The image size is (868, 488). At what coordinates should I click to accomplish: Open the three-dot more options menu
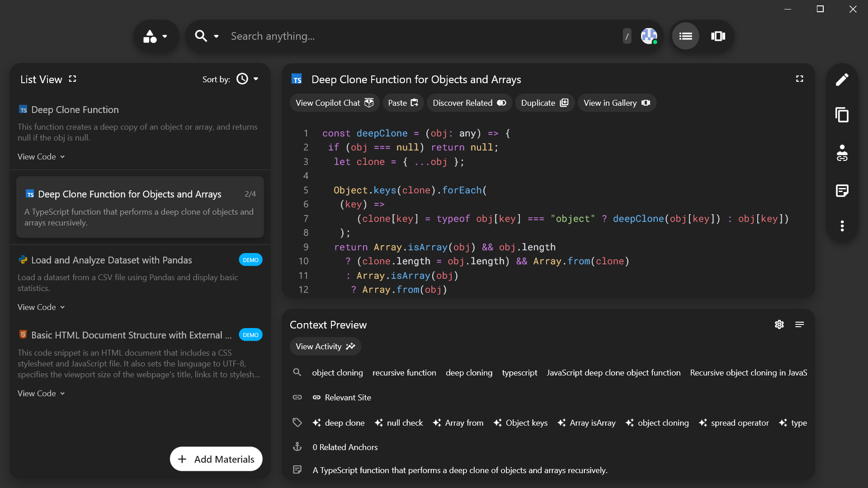pos(842,226)
